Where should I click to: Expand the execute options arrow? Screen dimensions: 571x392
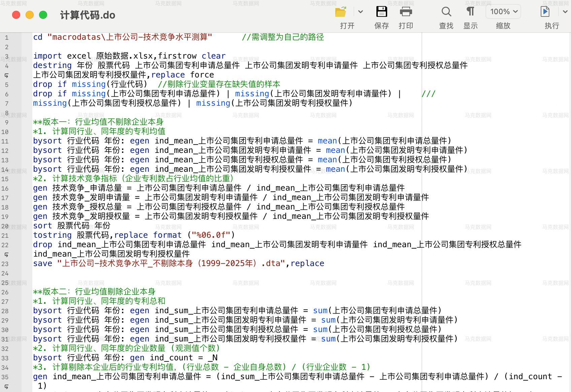tap(565, 12)
